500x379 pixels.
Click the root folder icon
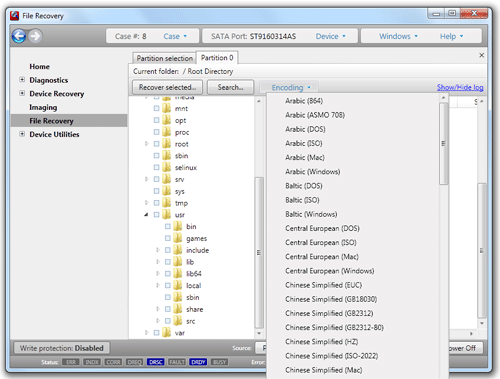167,144
